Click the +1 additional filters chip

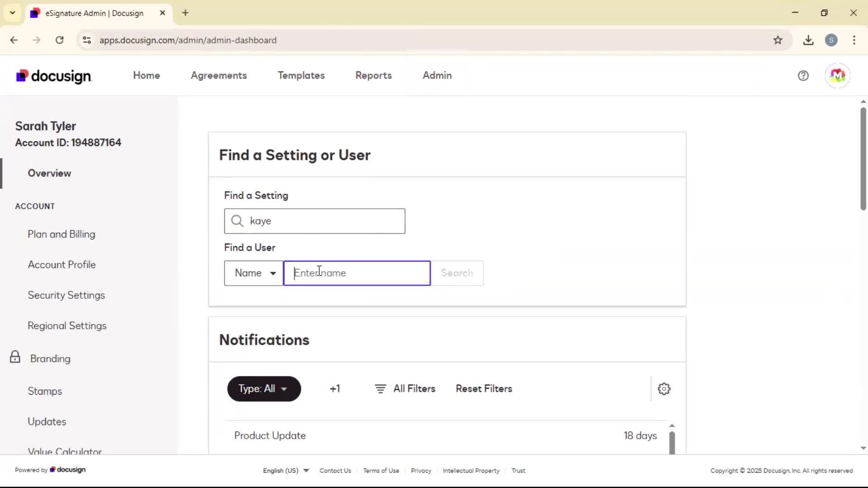[x=335, y=389]
